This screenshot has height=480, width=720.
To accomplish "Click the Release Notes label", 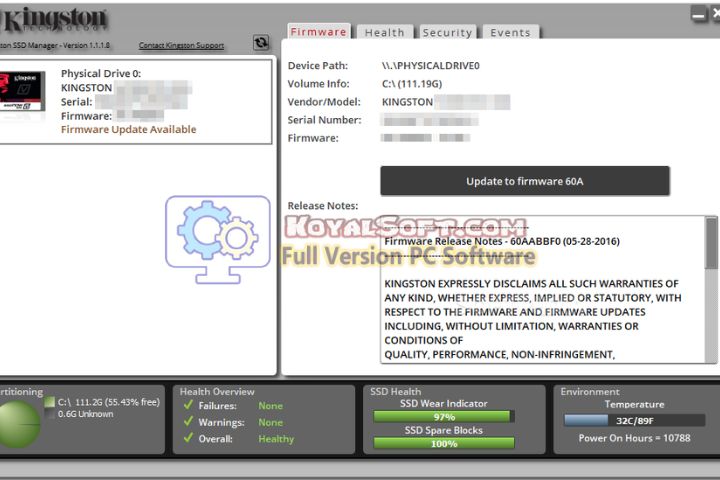I will click(x=323, y=206).
